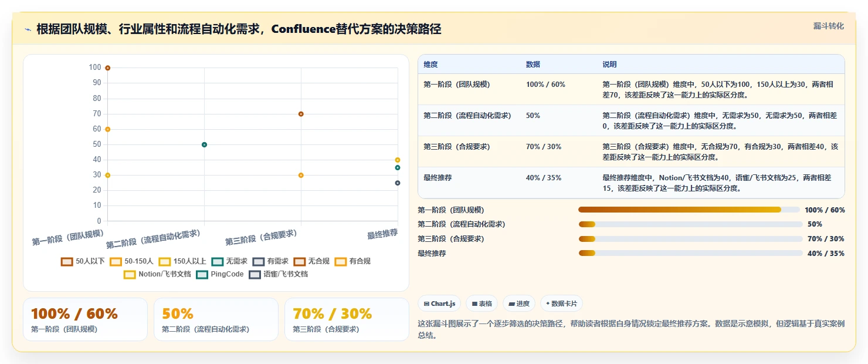Click the teal point at 35 in 最终推荐
The image size is (868, 364).
coord(398,168)
